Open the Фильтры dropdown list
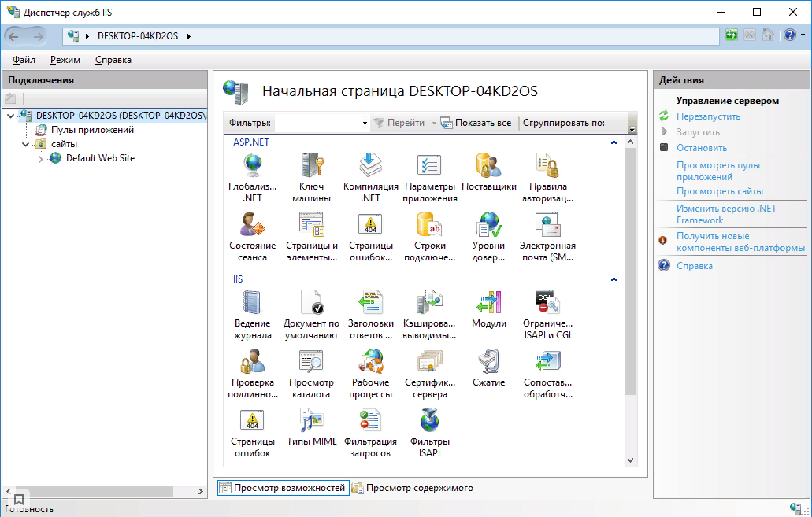Screen dimensions: 812x517 pyautogui.click(x=362, y=124)
